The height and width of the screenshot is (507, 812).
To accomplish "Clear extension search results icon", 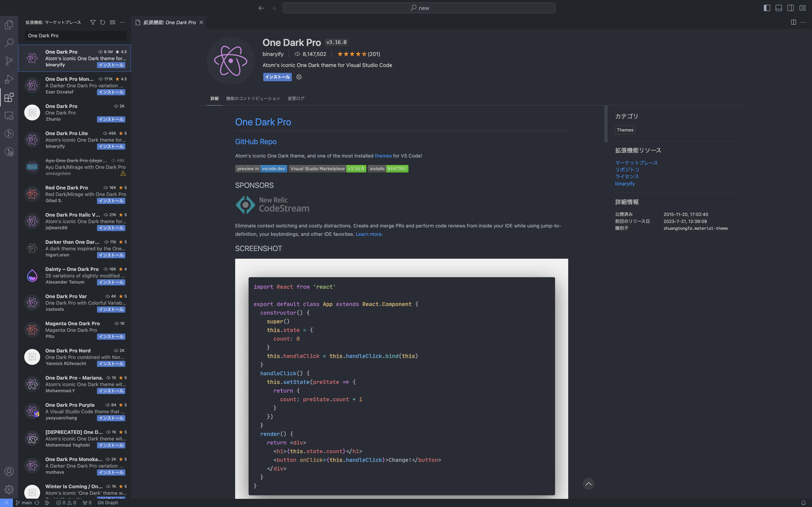I will coord(112,22).
